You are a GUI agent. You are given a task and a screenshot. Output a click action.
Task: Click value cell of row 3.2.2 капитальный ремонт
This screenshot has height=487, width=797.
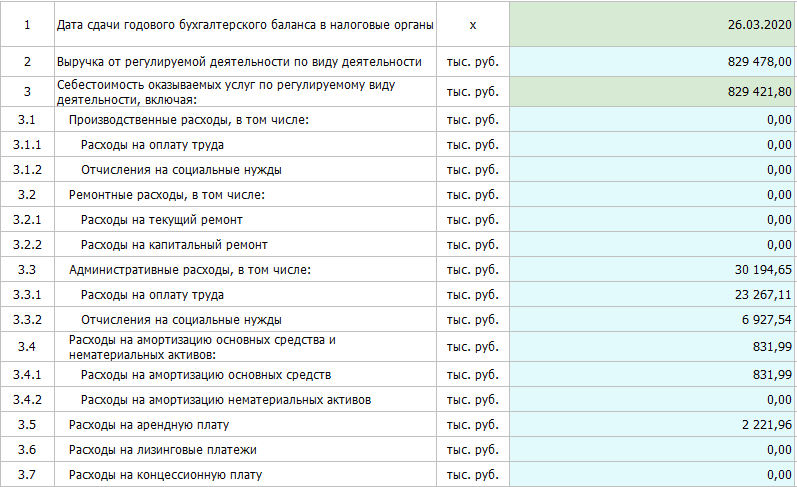point(653,245)
